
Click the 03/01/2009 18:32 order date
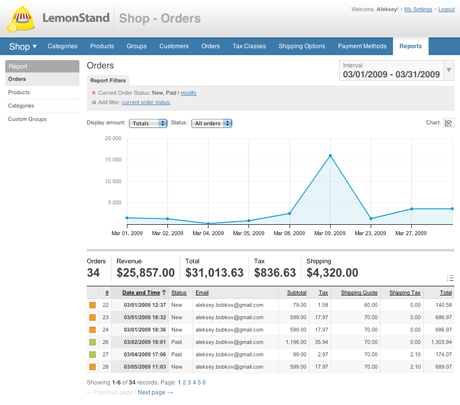145,317
